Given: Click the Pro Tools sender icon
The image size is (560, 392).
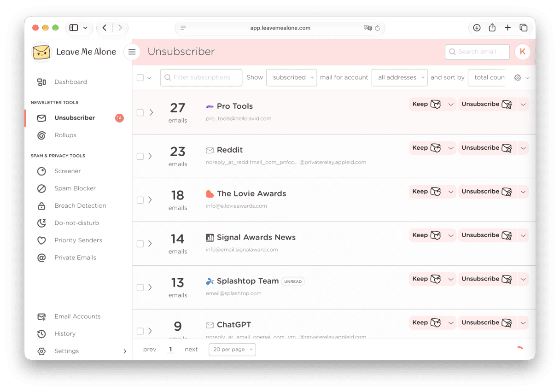Looking at the screenshot, I should click(210, 106).
